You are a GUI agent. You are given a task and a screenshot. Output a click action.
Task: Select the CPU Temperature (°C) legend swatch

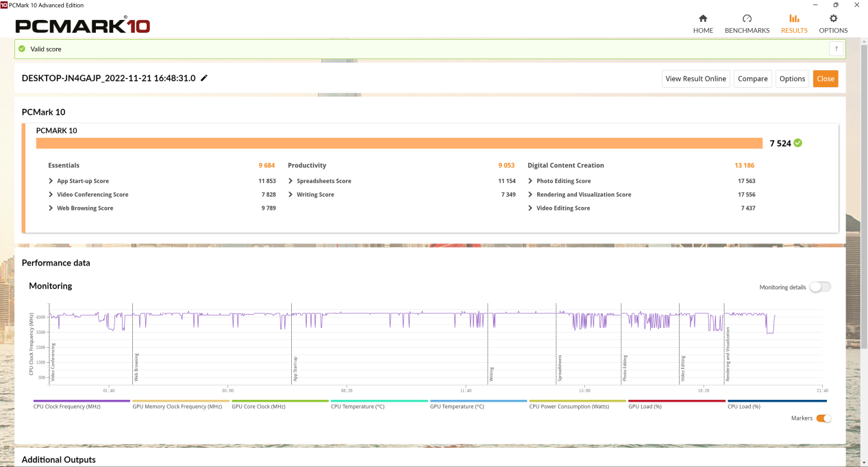[x=379, y=401]
